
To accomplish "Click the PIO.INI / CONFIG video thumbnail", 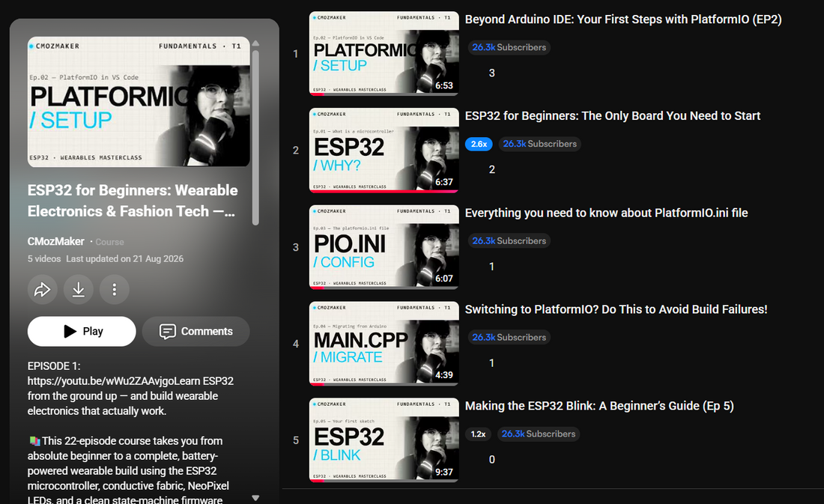I will (384, 247).
